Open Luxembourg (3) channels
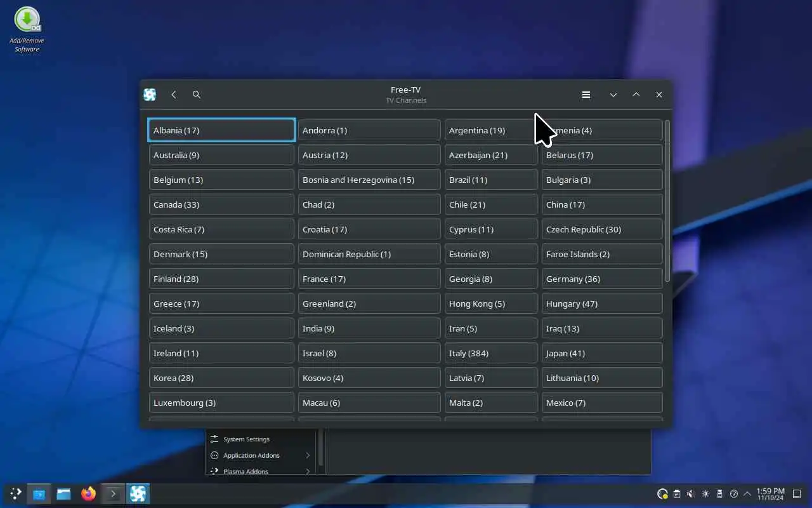The height and width of the screenshot is (508, 812). 221,403
